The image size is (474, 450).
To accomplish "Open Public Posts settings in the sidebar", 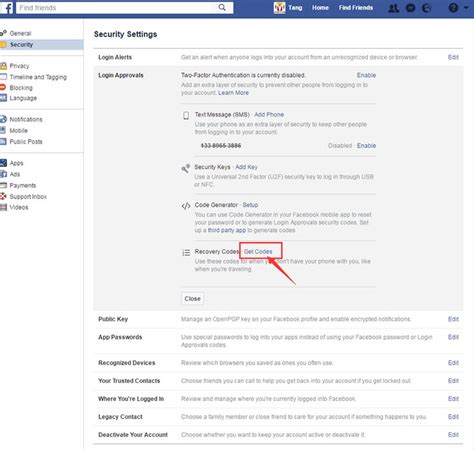I will click(x=26, y=142).
